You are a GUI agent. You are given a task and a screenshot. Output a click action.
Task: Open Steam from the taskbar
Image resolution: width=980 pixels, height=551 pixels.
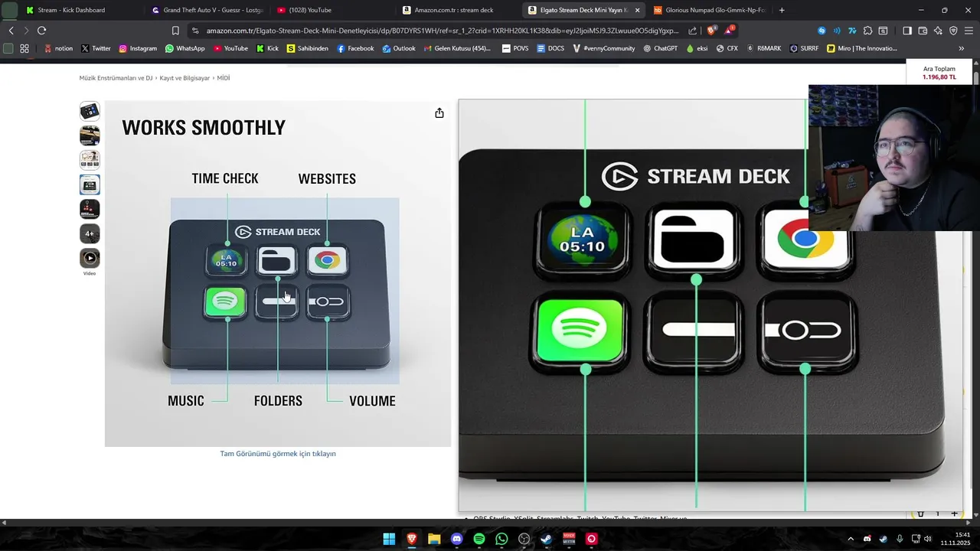(546, 539)
